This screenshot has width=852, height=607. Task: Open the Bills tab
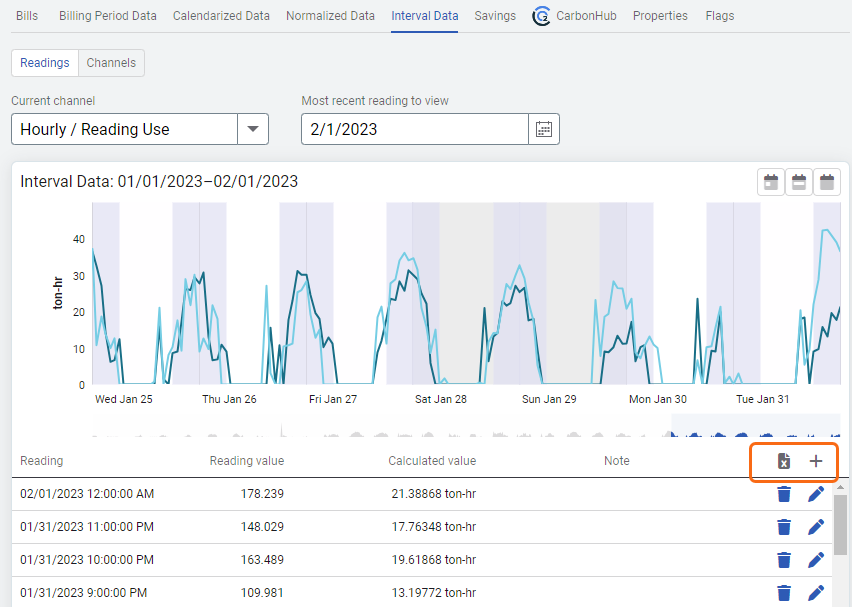pos(27,16)
